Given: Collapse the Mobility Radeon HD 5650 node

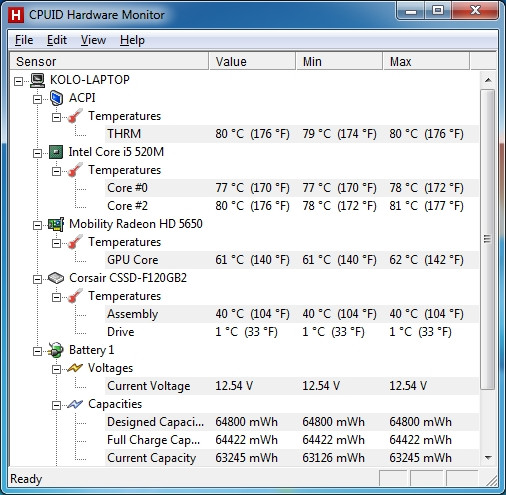Looking at the screenshot, I should pos(38,225).
